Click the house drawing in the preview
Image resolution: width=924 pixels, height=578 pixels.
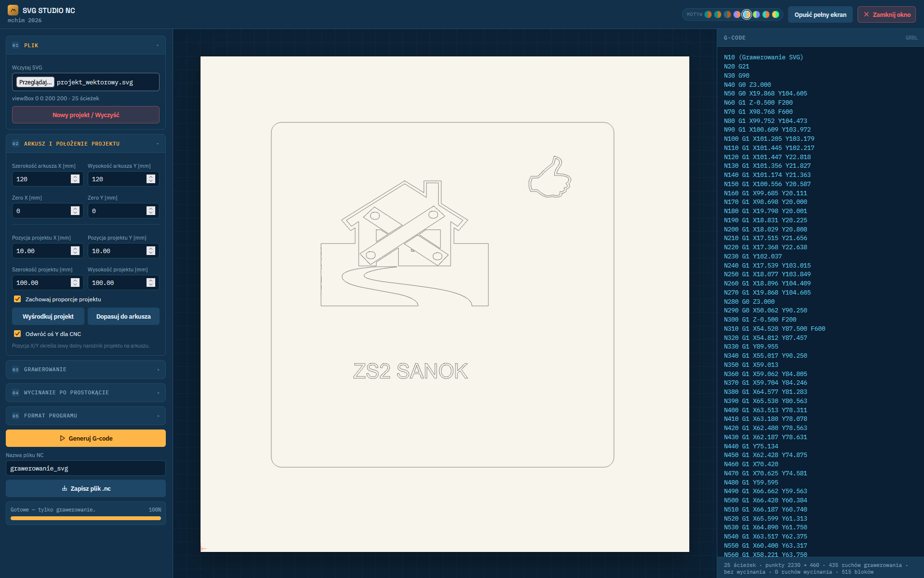(x=404, y=243)
